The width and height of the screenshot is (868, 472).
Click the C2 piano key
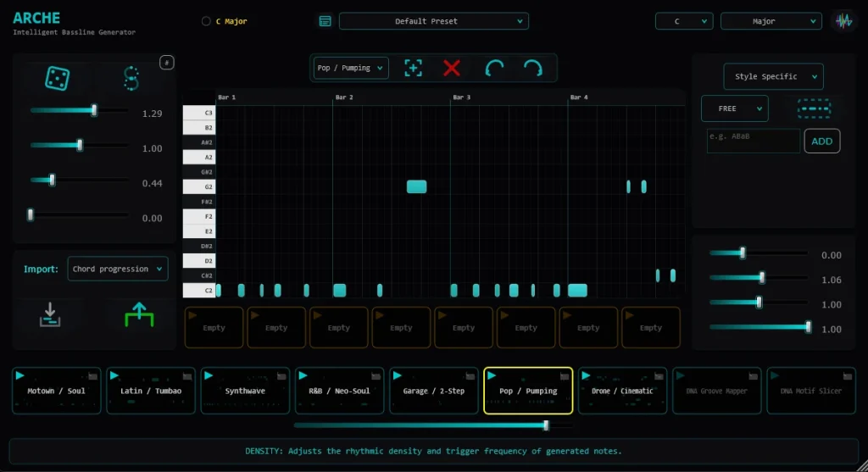click(x=199, y=290)
